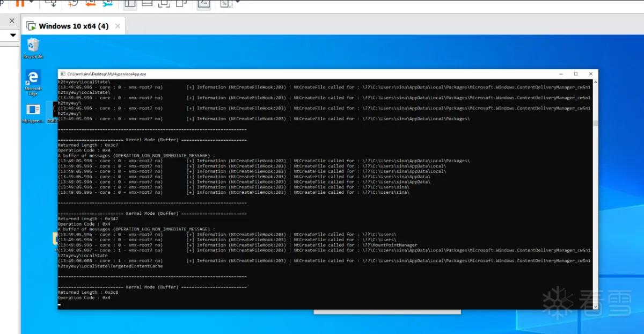Screen dimensions: 644x334
Task: Click the console scrollbar up arrow
Action: [x=595, y=82]
